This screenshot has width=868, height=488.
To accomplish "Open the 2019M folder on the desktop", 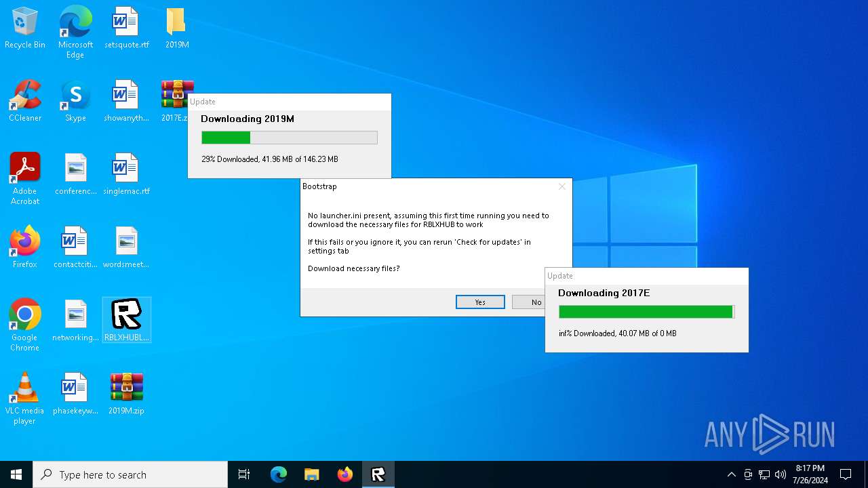I will coord(177,28).
